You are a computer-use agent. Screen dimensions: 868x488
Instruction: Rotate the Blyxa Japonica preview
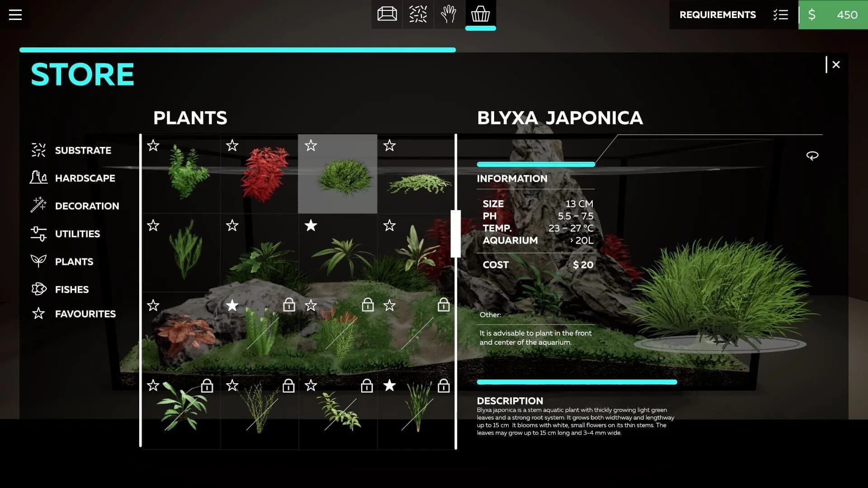[x=812, y=155]
